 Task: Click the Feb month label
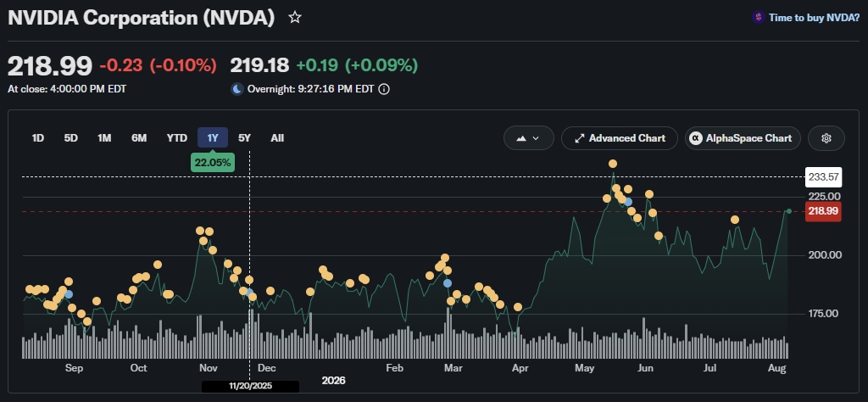394,368
